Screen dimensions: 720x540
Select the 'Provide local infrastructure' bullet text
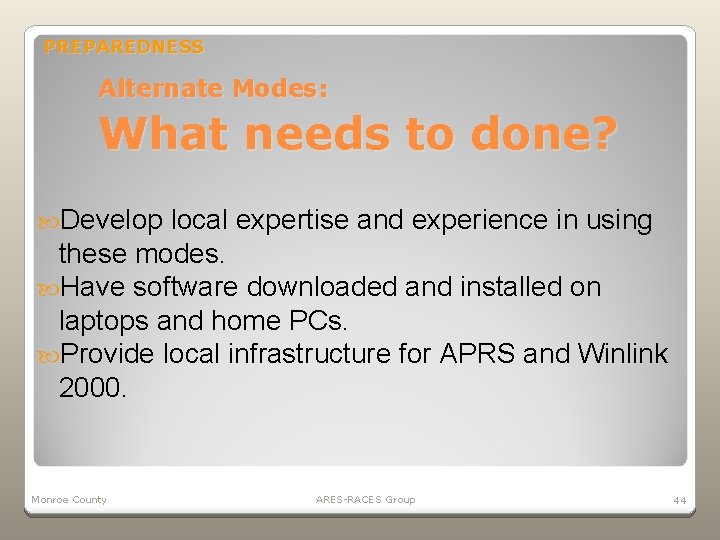363,370
